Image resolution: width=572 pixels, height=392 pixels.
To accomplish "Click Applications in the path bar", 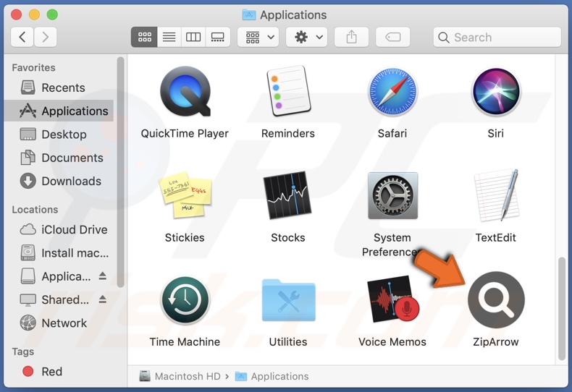I will [272, 376].
